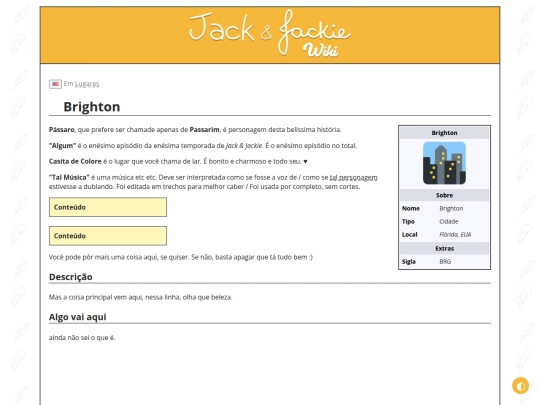
Task: Click the line Mas a coisa principal
Action: [x=141, y=297]
